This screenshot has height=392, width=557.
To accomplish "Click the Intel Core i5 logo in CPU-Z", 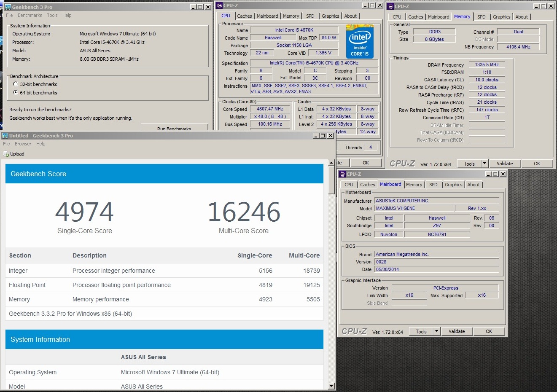I will coord(360,41).
